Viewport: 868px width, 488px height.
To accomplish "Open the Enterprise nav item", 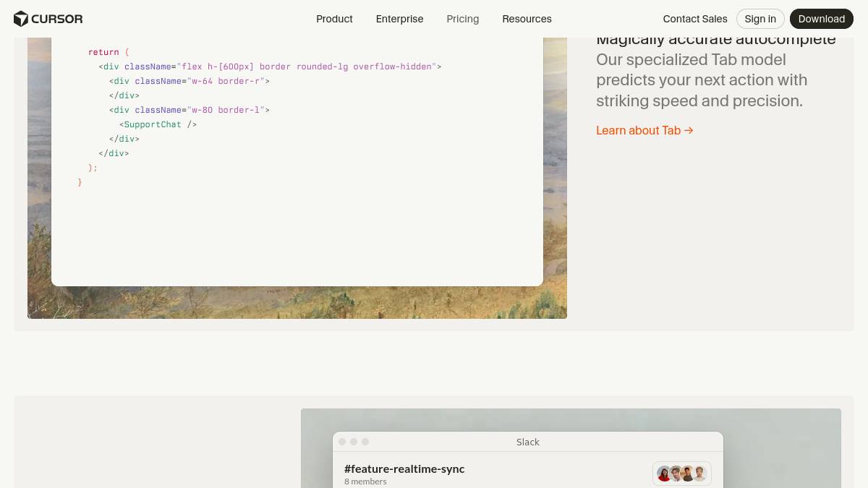I will tap(399, 19).
